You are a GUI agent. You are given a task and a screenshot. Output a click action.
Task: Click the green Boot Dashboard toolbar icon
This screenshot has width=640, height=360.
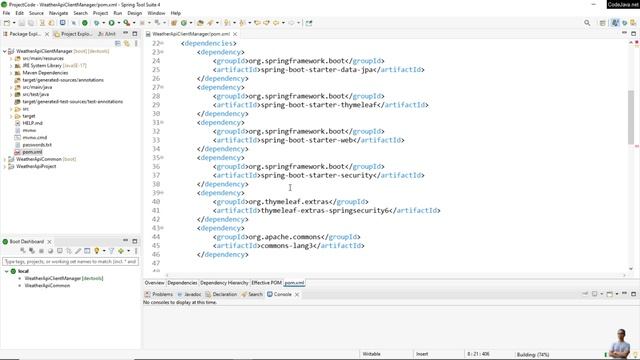click(85, 23)
